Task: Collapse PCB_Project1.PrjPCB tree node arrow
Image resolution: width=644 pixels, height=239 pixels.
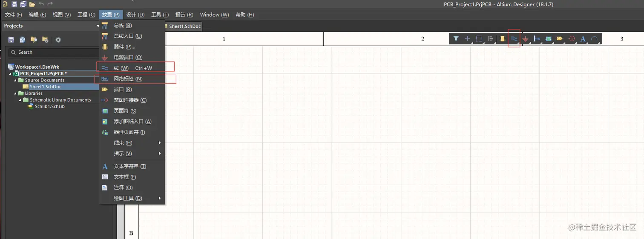Action: click(10, 73)
